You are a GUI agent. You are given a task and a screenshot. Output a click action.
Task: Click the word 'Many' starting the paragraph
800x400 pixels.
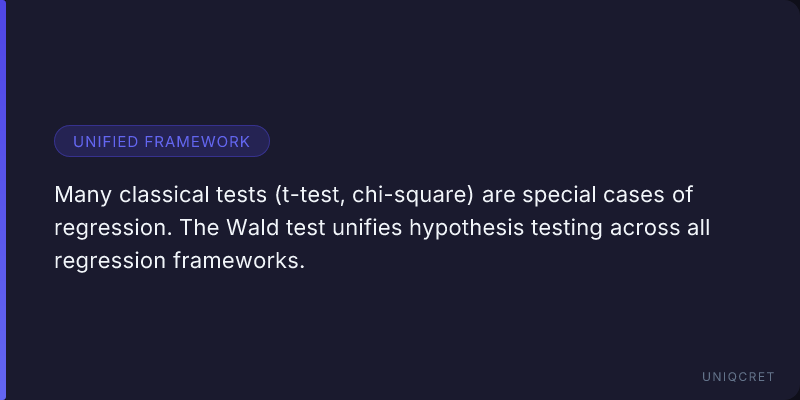(79, 193)
